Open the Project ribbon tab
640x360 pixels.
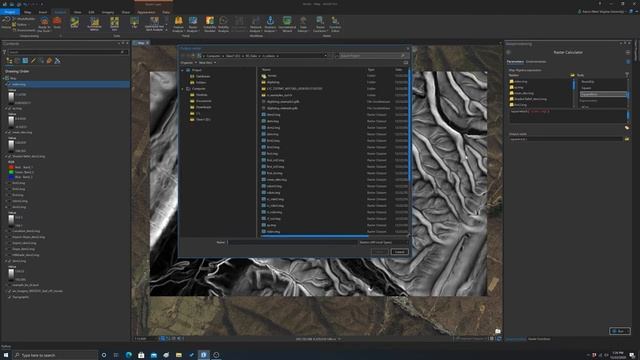pos(10,12)
